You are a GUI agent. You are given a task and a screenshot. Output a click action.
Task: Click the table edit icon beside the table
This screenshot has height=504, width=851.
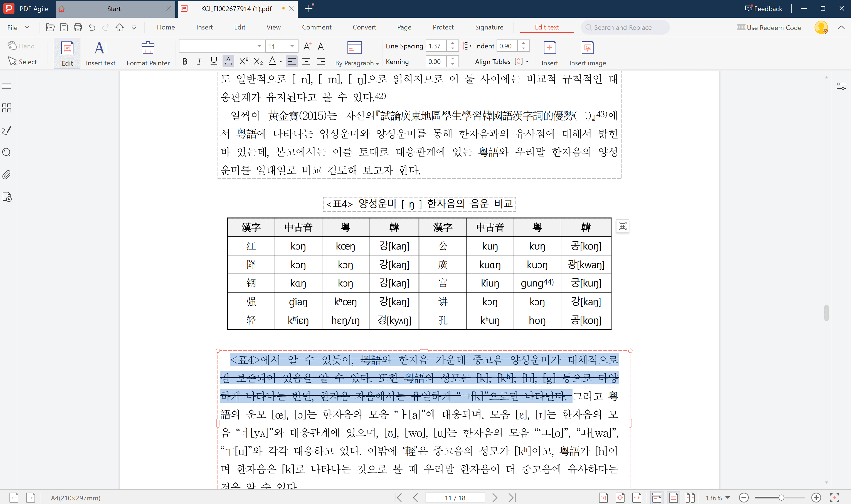622,226
